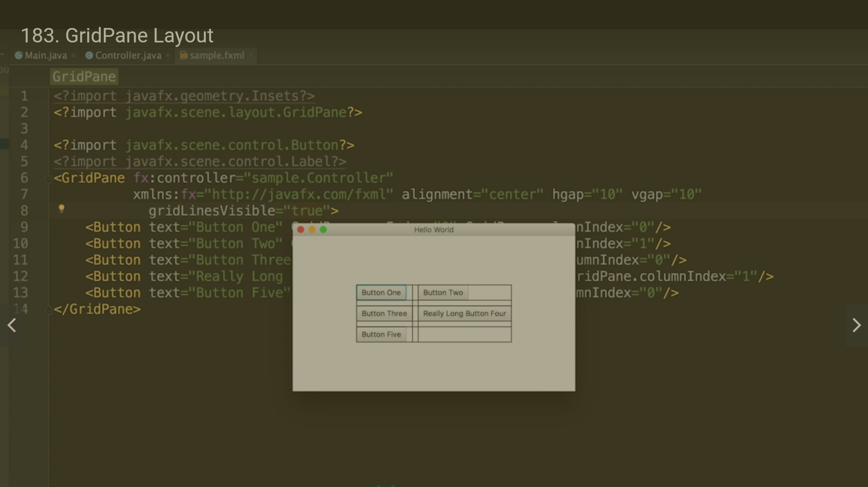Collapse the GridPane opening tag fold marker
The image size is (868, 487).
[48, 179]
